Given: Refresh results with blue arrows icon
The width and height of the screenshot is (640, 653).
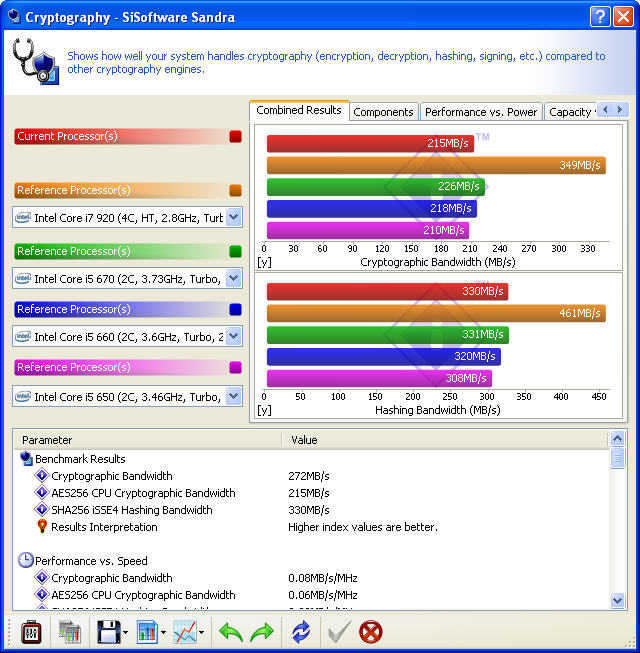Looking at the screenshot, I should [x=301, y=632].
